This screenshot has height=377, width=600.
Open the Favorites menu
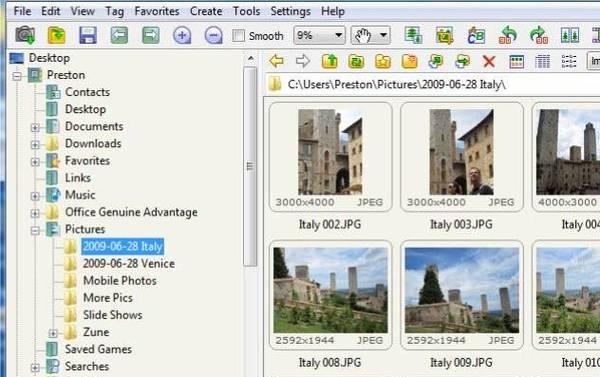157,11
